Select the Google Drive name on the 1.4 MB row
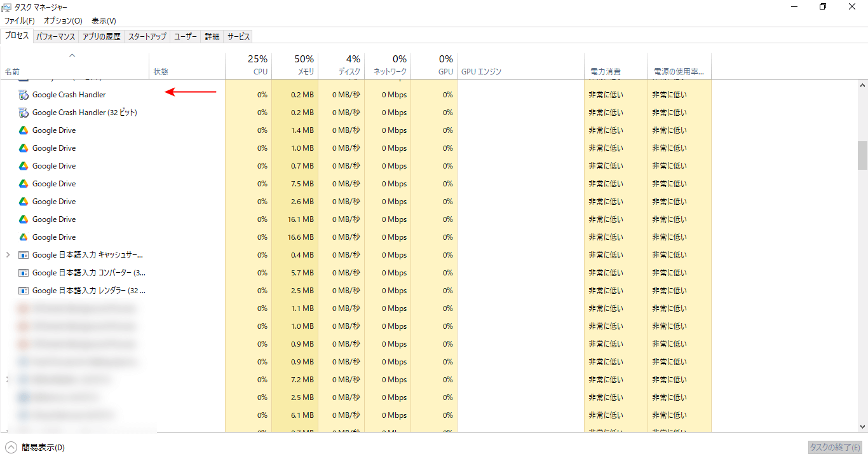This screenshot has height=463, width=868. [54, 130]
